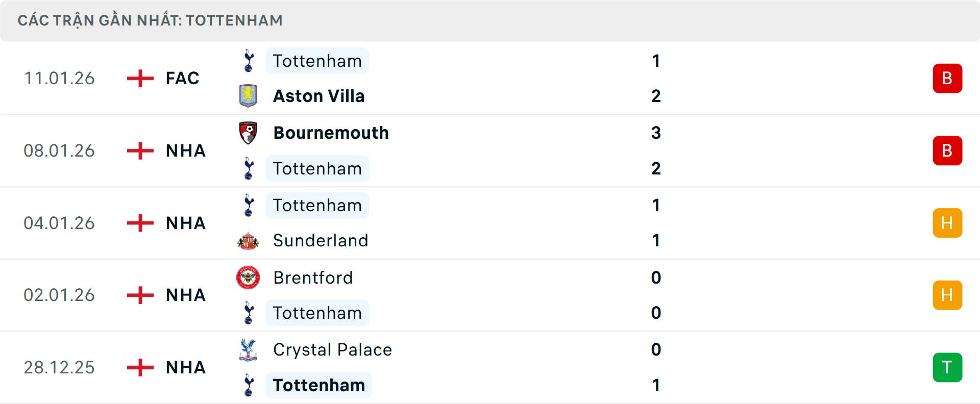Click the Brentford team name link
Image resolution: width=980 pixels, height=404 pixels.
tap(313, 277)
